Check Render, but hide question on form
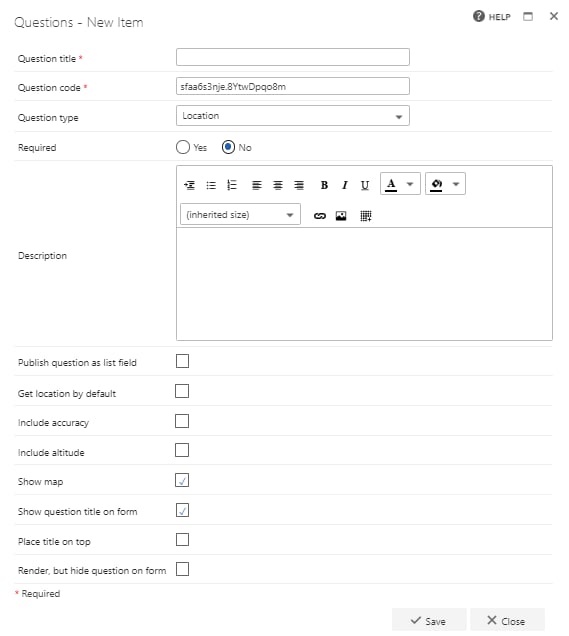 click(183, 569)
